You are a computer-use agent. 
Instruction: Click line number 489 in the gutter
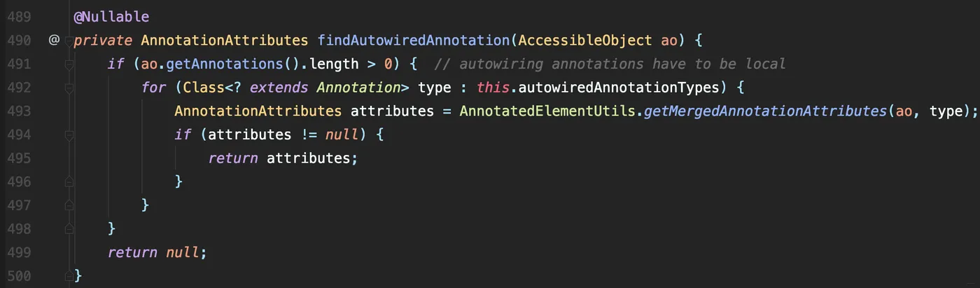[x=19, y=16]
